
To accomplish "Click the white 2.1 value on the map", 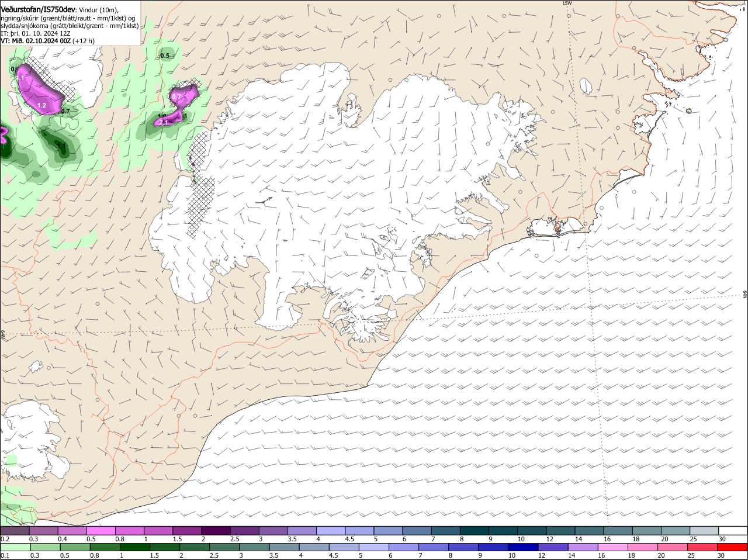I will (164, 122).
